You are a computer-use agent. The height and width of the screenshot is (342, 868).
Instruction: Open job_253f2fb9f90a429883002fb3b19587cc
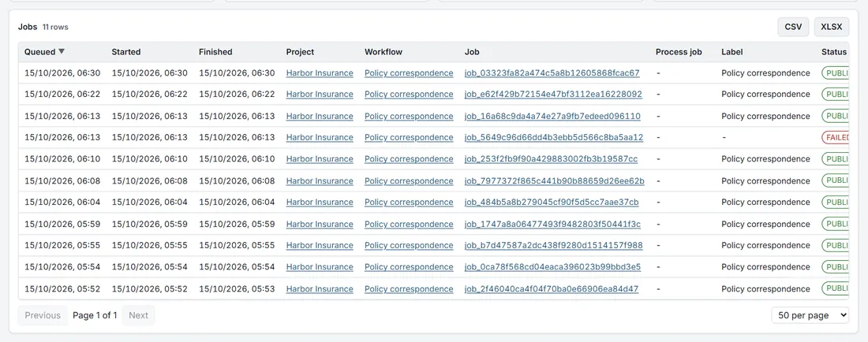(552, 159)
